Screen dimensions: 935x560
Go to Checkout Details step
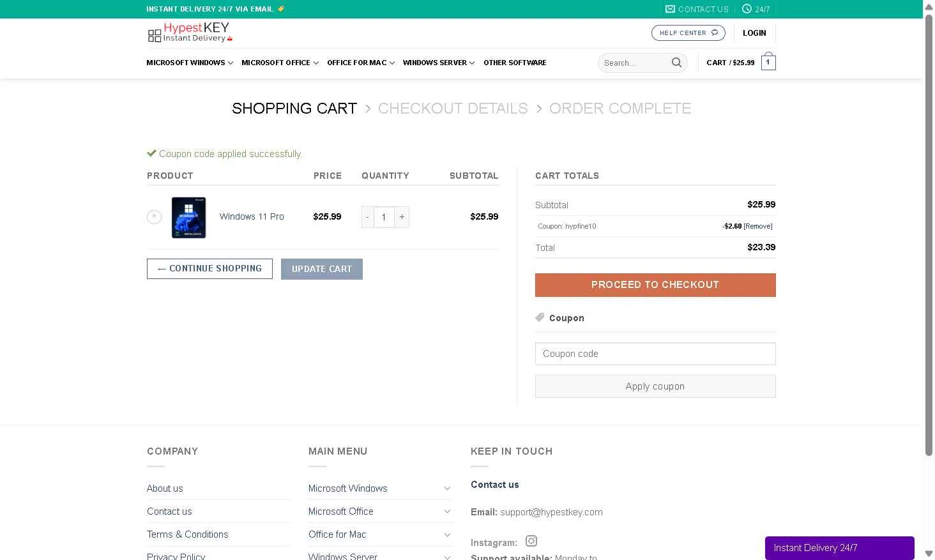(x=453, y=109)
